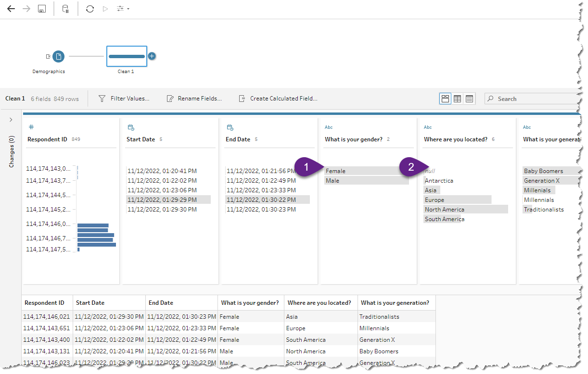Open Rename Fields
Viewport: 588px width, 374px height.
(x=194, y=99)
